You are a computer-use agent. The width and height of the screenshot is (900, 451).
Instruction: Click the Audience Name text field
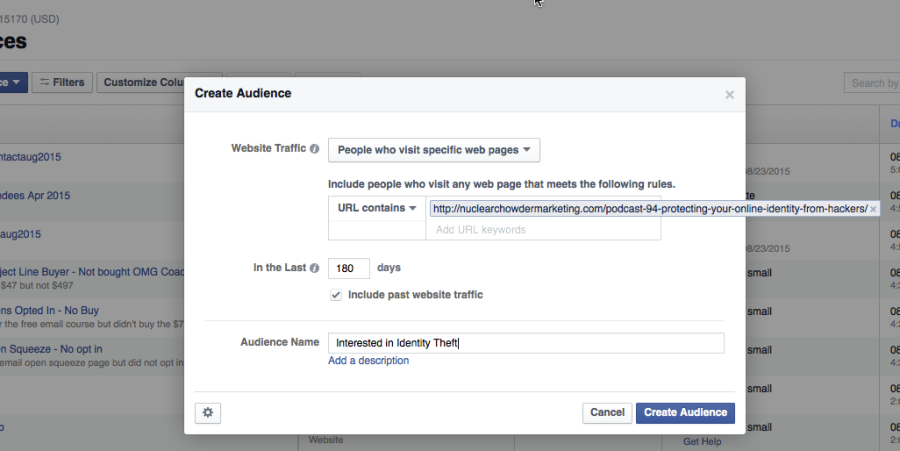coord(526,343)
